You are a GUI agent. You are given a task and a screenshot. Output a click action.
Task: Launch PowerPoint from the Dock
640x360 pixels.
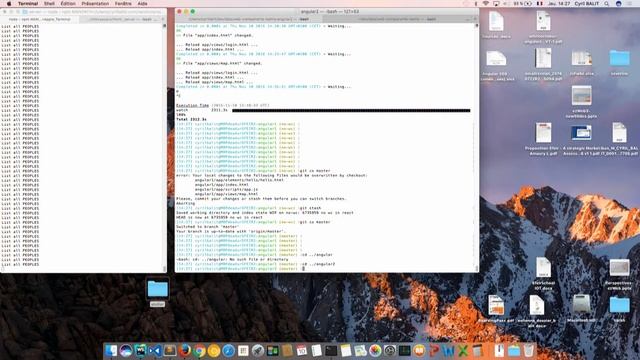(434, 350)
